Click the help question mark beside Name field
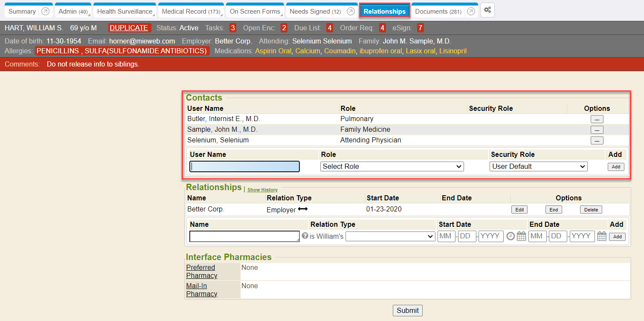This screenshot has height=321, width=644. point(305,236)
